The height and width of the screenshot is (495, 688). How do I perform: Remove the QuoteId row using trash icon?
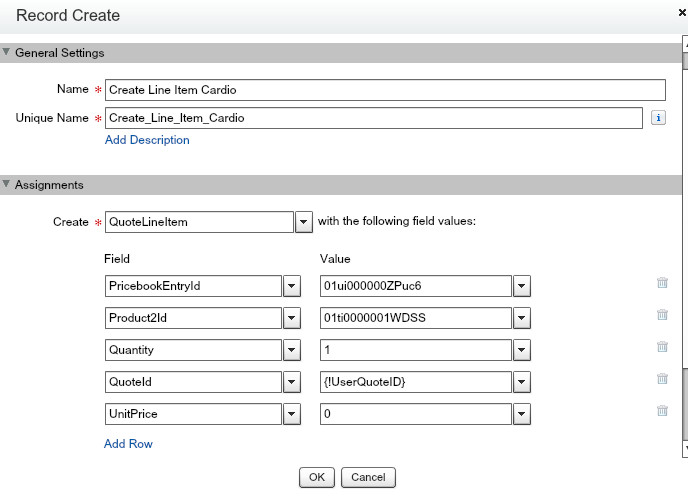[662, 379]
